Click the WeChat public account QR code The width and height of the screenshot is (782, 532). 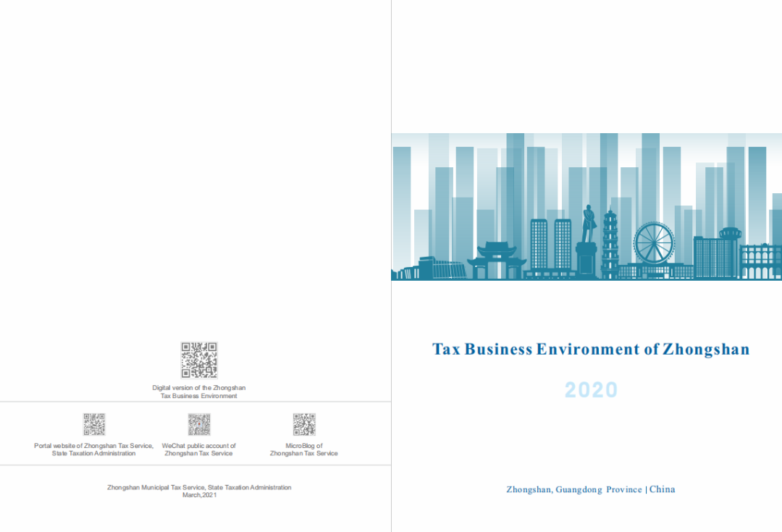pos(199,424)
